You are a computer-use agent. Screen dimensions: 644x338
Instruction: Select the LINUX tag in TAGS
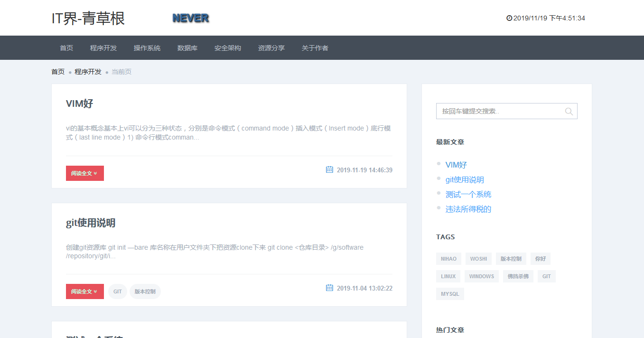(x=448, y=276)
